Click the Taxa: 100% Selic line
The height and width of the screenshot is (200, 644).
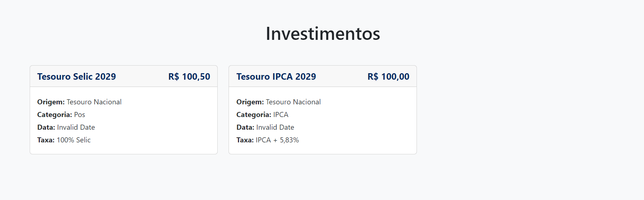[x=64, y=140]
